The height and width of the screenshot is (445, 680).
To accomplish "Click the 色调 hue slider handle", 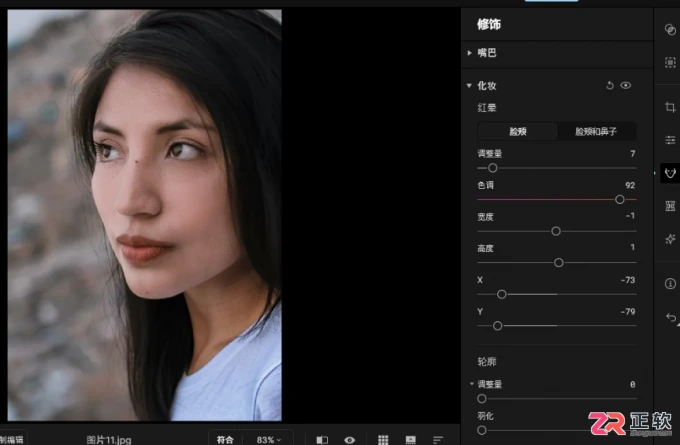I will click(x=620, y=200).
